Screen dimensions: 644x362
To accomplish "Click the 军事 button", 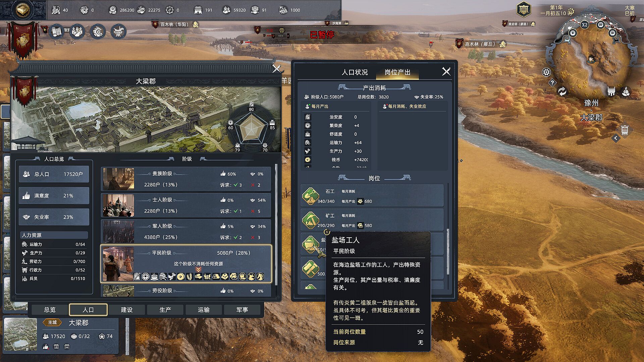I will (242, 310).
